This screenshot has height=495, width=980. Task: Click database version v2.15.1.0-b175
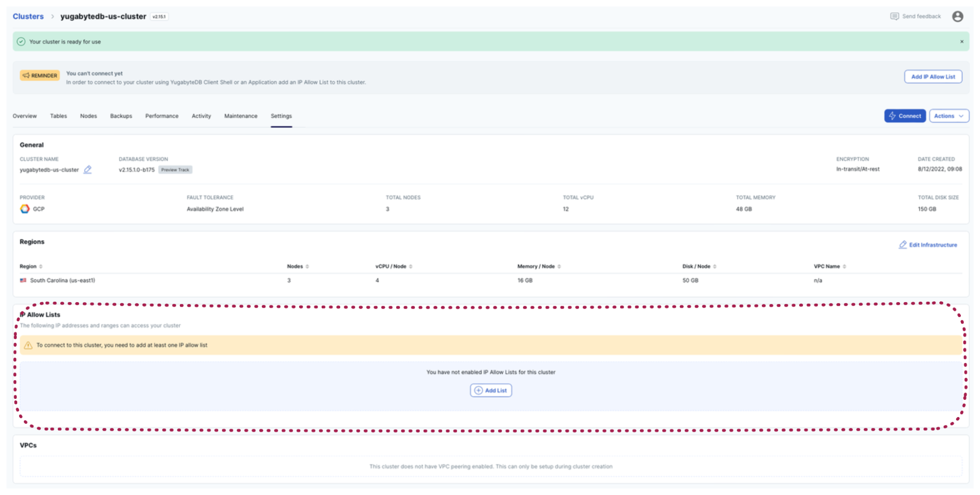click(136, 170)
